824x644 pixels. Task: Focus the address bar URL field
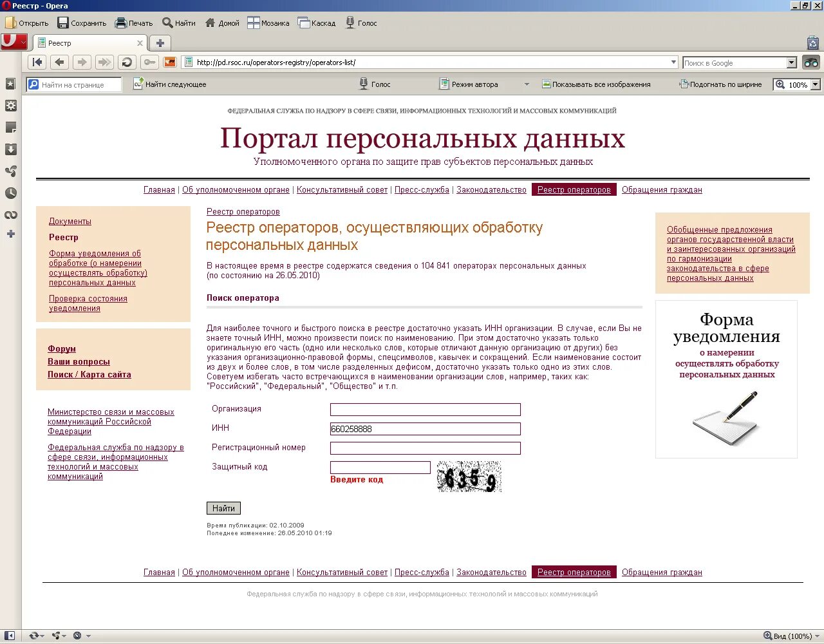point(430,62)
